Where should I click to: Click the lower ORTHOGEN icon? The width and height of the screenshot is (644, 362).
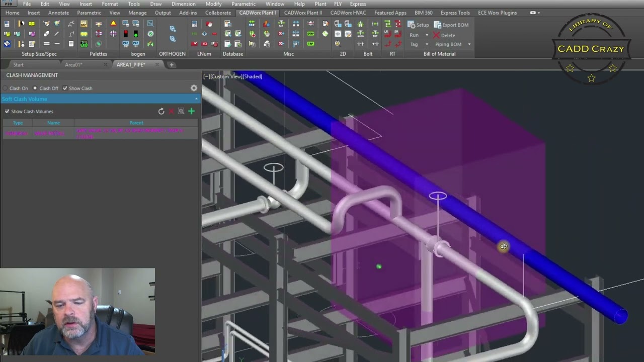pyautogui.click(x=173, y=39)
